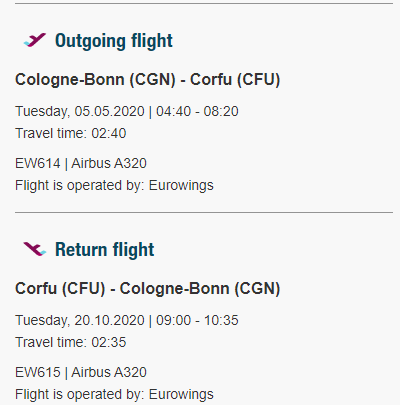Click the divider line above Return flight

pyautogui.click(x=204, y=212)
